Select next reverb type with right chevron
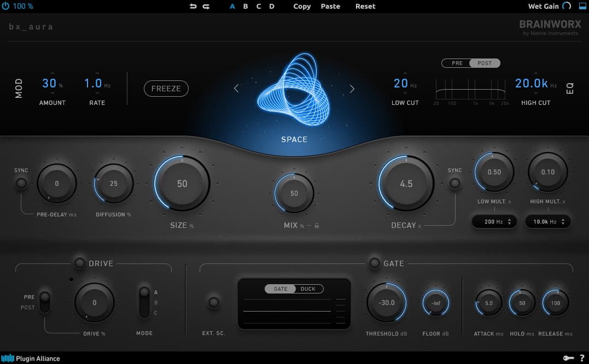The width and height of the screenshot is (589, 364). [x=352, y=89]
